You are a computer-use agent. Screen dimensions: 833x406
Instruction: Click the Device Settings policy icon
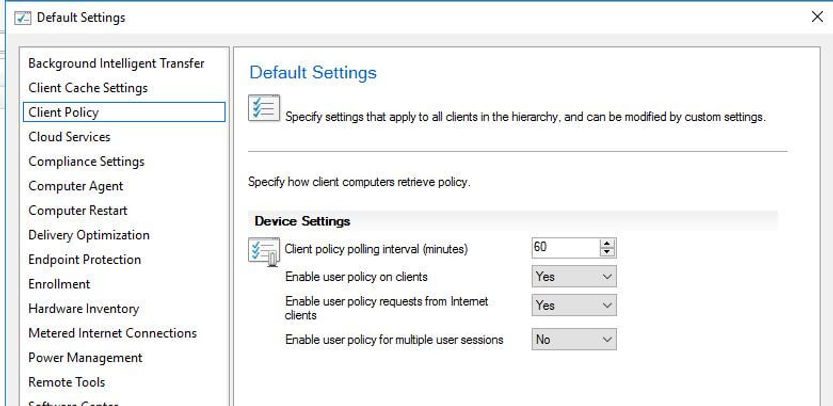click(x=260, y=252)
